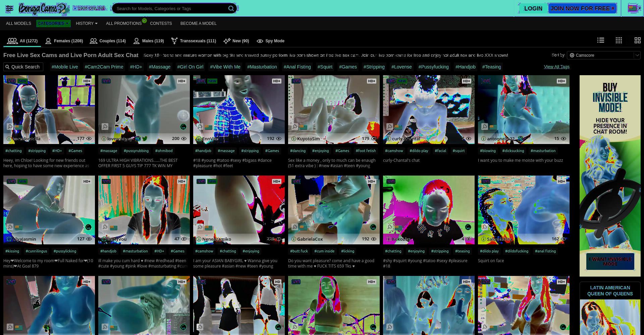Click JOIN NOW FOR FREE button
The image size is (644, 335).
coord(582,8)
